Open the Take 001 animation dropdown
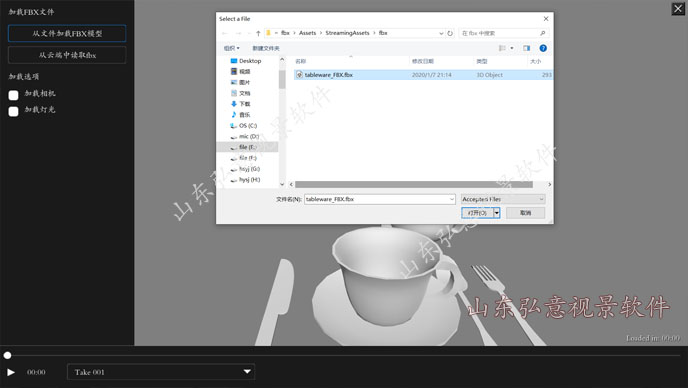This screenshot has width=688, height=388. pyautogui.click(x=161, y=372)
